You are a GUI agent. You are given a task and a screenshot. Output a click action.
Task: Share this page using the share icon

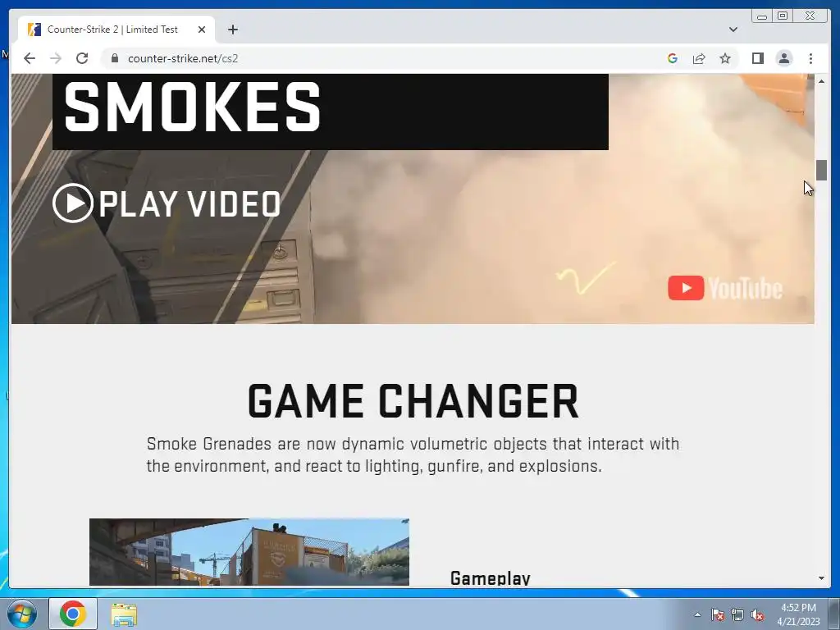click(699, 58)
